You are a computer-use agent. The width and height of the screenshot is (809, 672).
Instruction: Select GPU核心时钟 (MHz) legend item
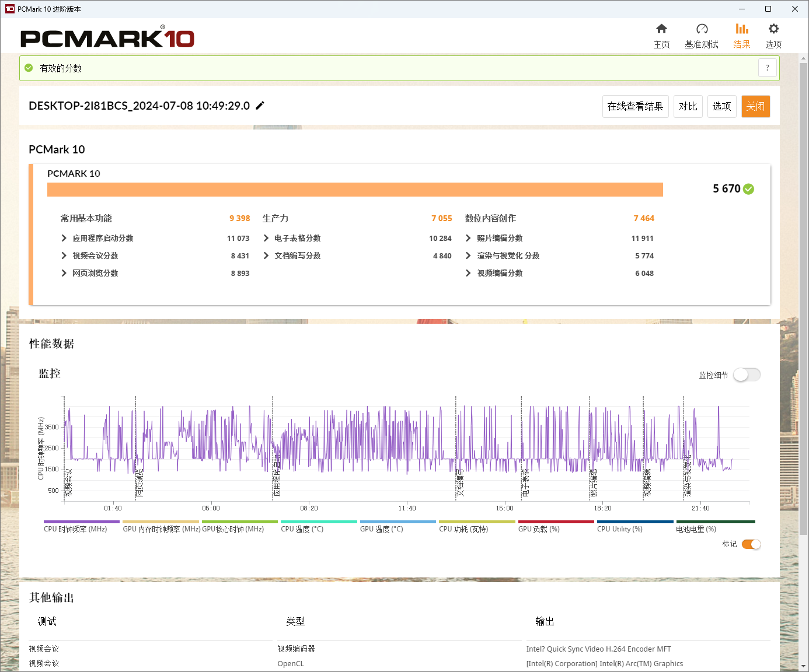(239, 527)
